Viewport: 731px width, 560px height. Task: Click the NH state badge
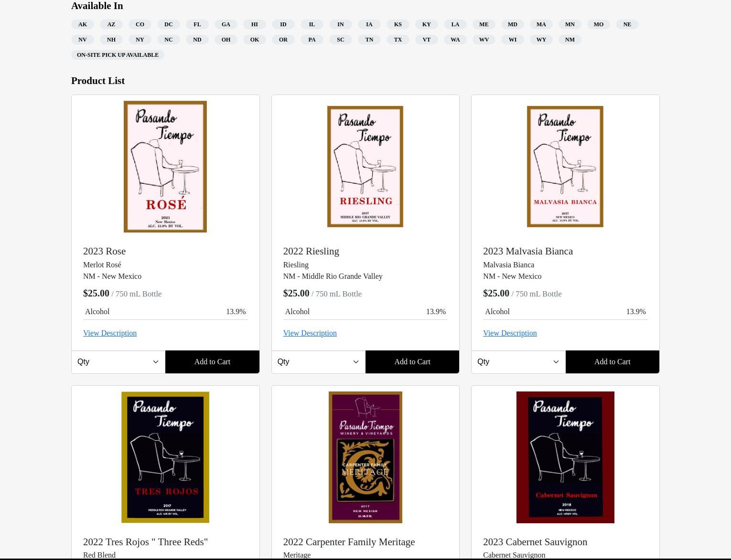click(111, 40)
